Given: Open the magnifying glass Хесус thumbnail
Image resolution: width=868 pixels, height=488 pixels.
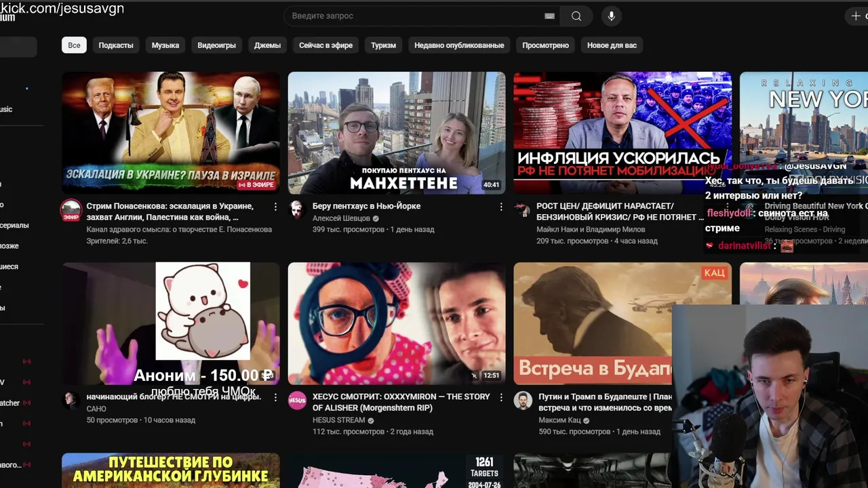Looking at the screenshot, I should pos(397,323).
